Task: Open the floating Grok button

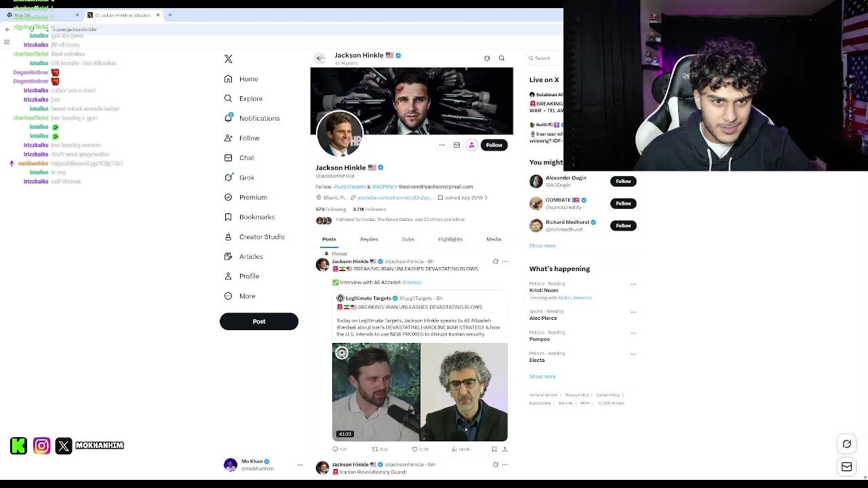Action: click(847, 445)
